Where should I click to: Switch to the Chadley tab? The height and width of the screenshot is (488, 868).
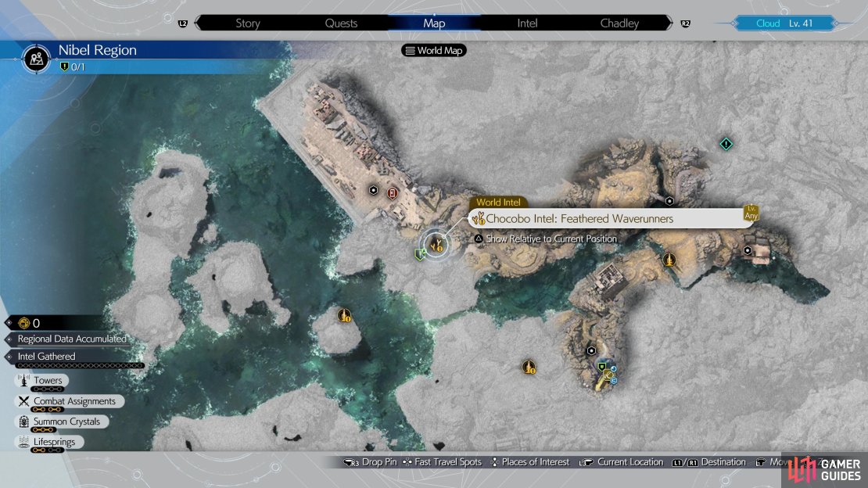pyautogui.click(x=619, y=23)
